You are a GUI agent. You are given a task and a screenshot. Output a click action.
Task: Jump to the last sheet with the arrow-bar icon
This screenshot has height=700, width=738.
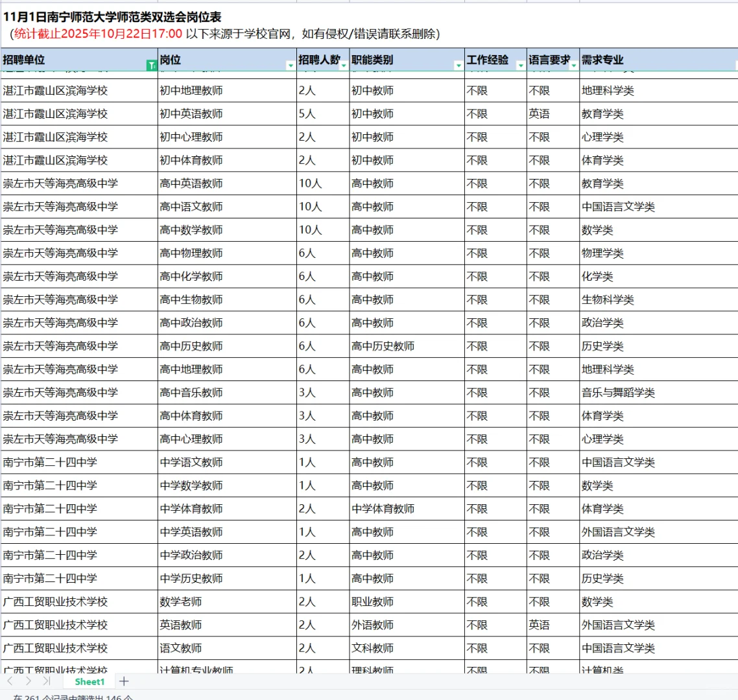[x=46, y=681]
